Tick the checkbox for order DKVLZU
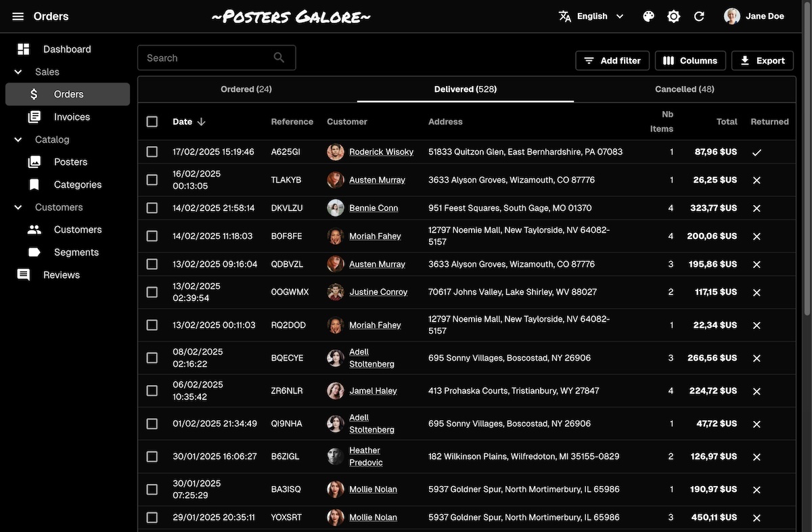The height and width of the screenshot is (532, 812). 152,208
